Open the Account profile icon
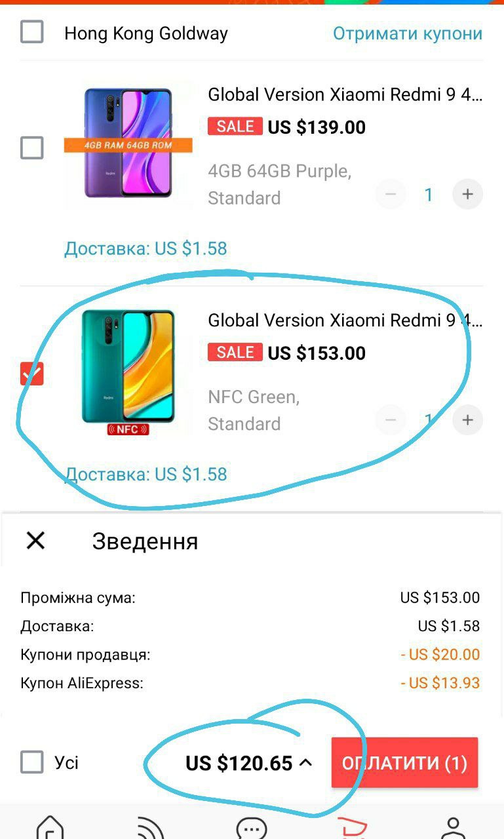The width and height of the screenshot is (504, 839). tap(453, 827)
